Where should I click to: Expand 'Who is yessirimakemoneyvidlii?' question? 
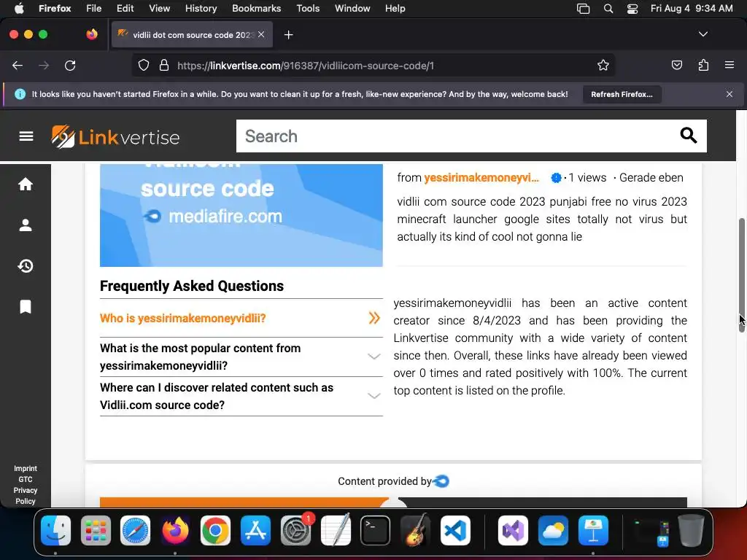[241, 318]
